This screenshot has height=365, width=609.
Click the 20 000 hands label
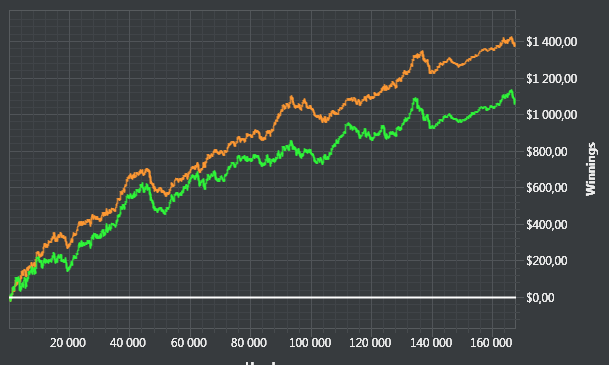[68, 343]
